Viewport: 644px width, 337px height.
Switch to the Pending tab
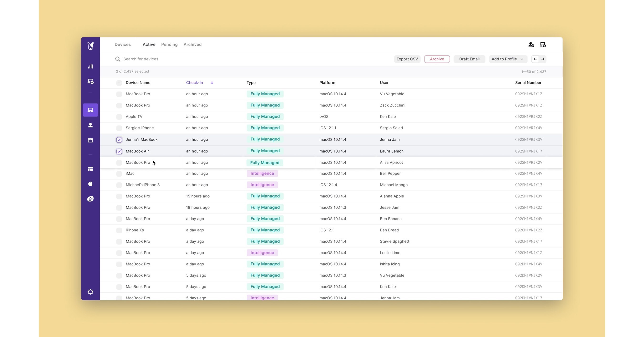[169, 45]
